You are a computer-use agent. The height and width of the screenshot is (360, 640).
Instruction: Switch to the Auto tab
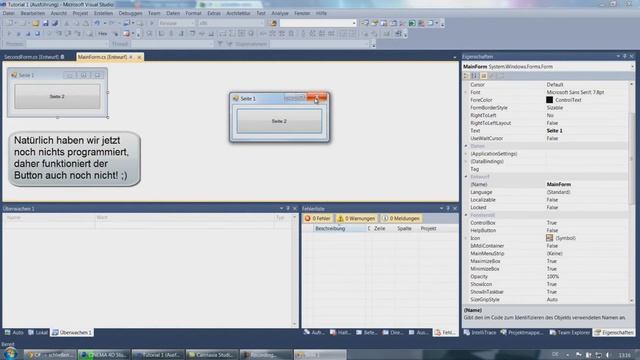point(14,333)
